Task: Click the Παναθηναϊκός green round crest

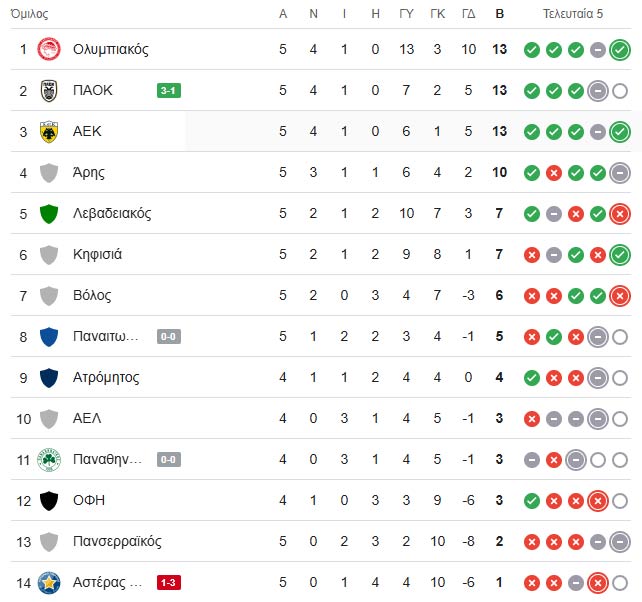Action: click(48, 459)
